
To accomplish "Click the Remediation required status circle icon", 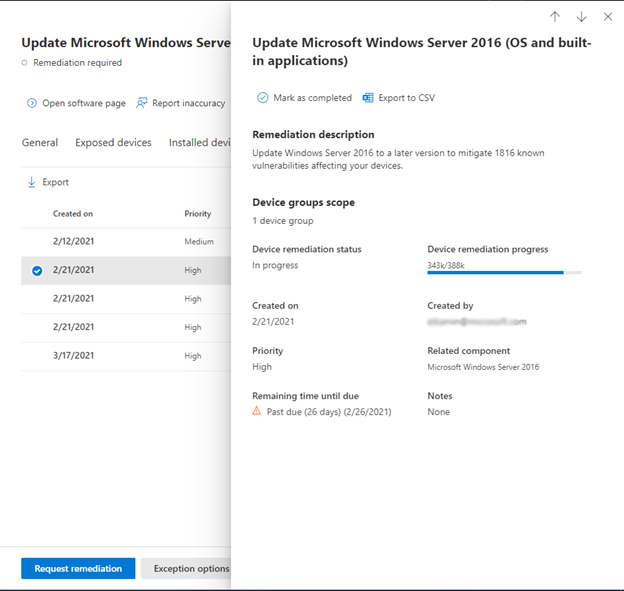I will pyautogui.click(x=24, y=63).
